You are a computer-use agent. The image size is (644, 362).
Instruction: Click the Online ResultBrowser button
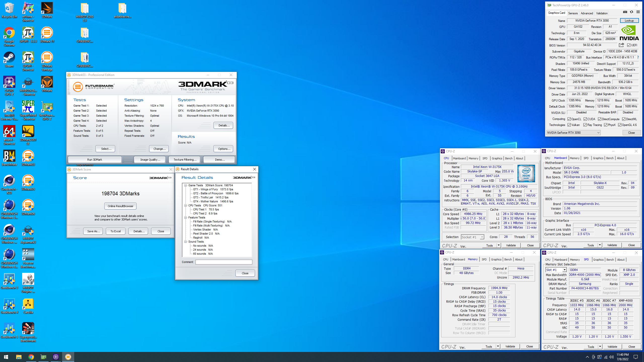(120, 206)
